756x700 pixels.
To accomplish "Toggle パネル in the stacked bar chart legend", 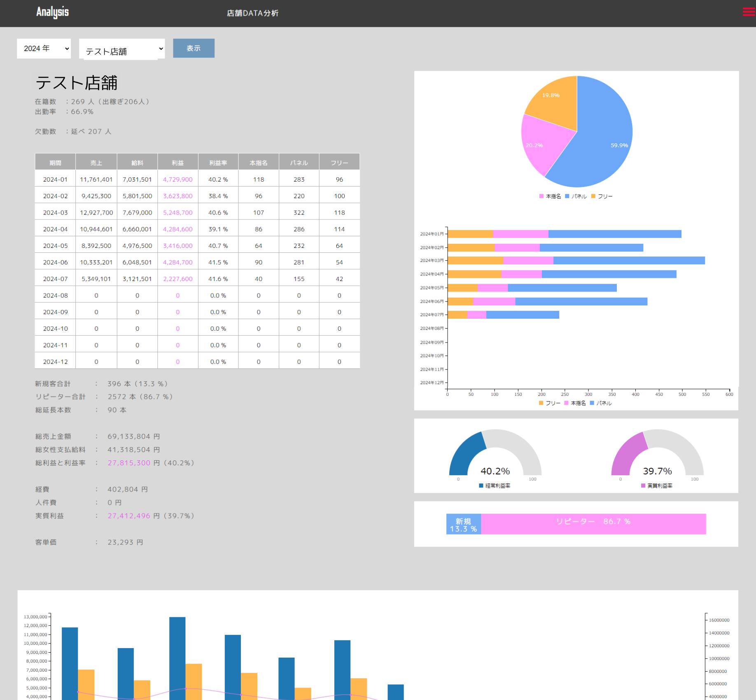I will (x=601, y=403).
